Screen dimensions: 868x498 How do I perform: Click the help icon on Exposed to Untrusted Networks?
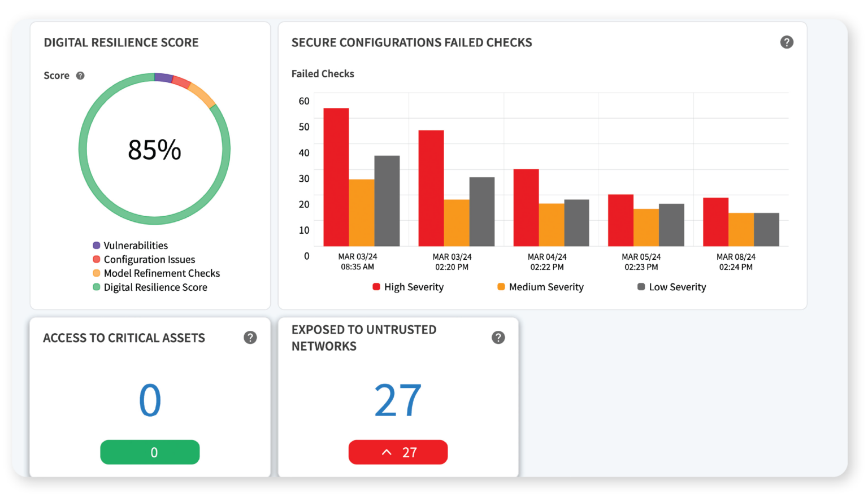pos(498,337)
